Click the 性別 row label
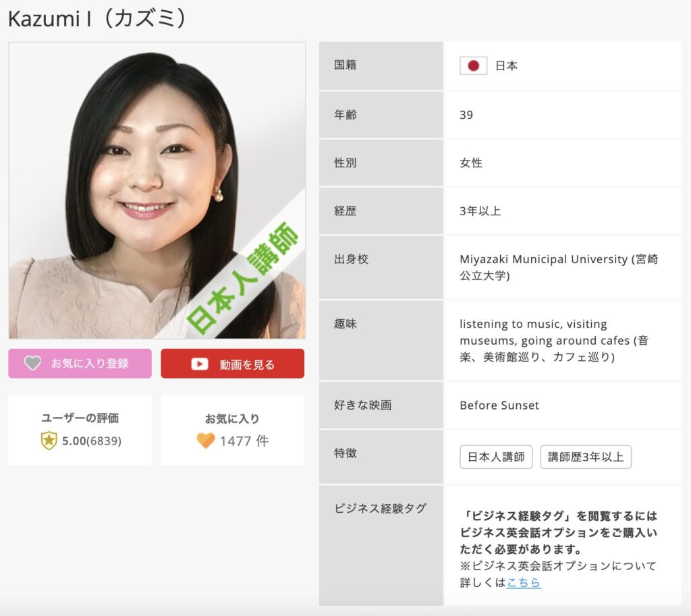 345,163
